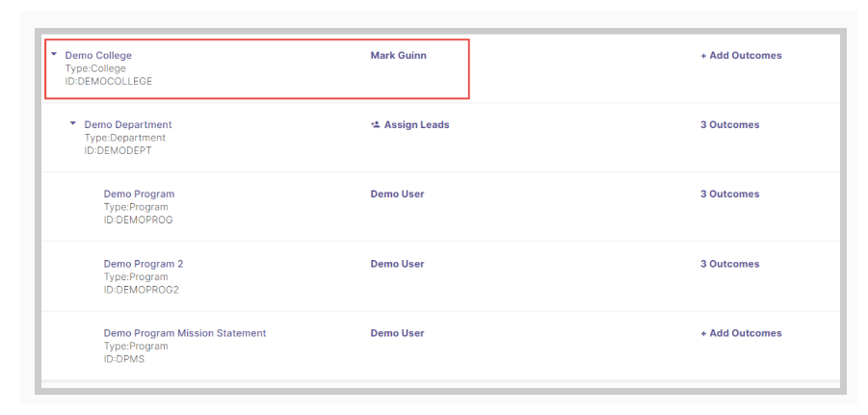
Task: Collapse the Demo Department tree row
Action: click(x=73, y=123)
